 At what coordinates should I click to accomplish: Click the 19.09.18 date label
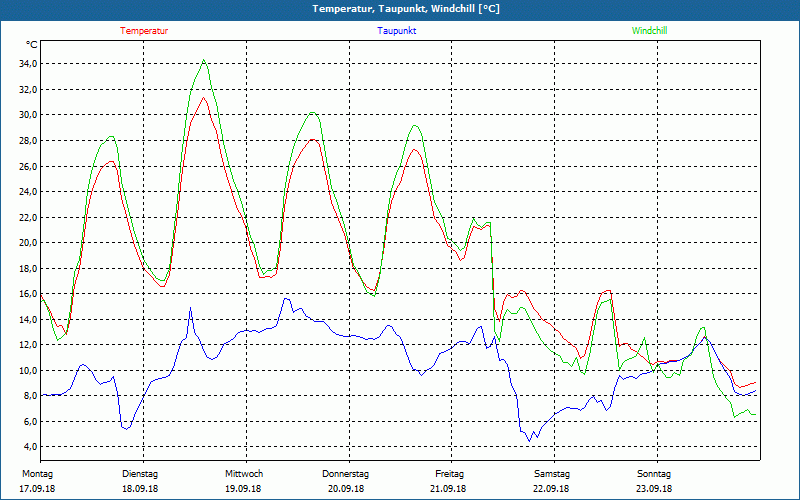(x=243, y=489)
